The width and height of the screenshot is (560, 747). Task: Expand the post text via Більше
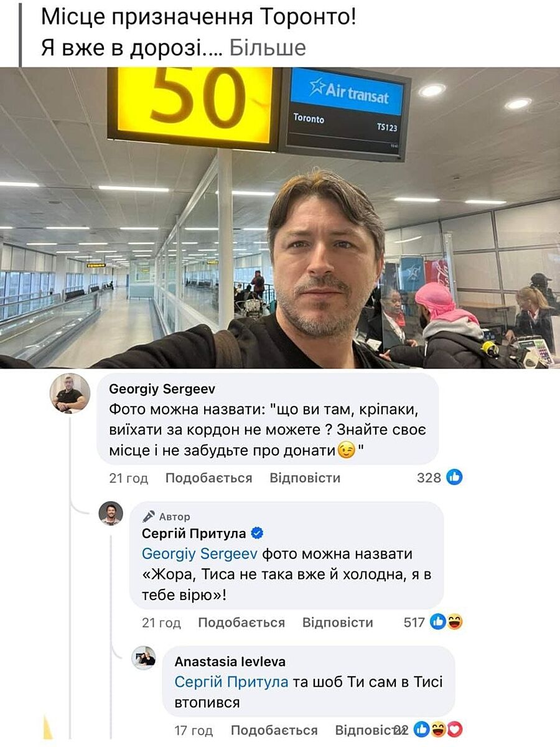(268, 47)
